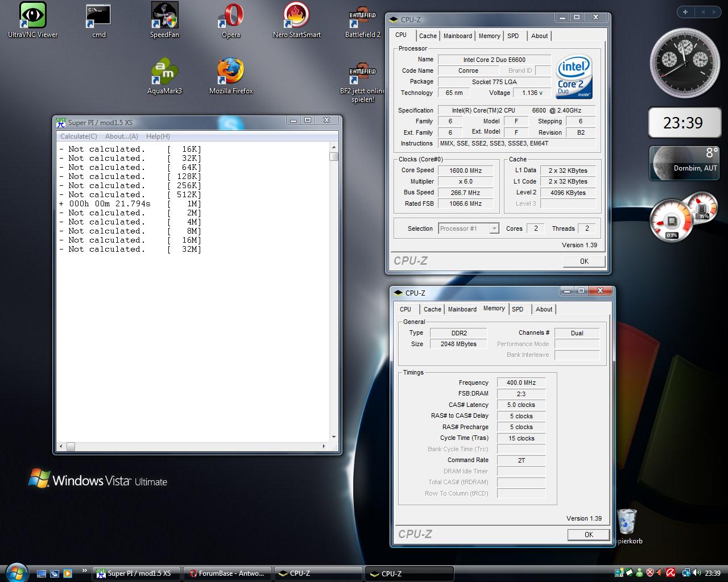The height and width of the screenshot is (582, 728).
Task: Open the Nero StartSmart desktop shortcut
Action: pos(296,20)
